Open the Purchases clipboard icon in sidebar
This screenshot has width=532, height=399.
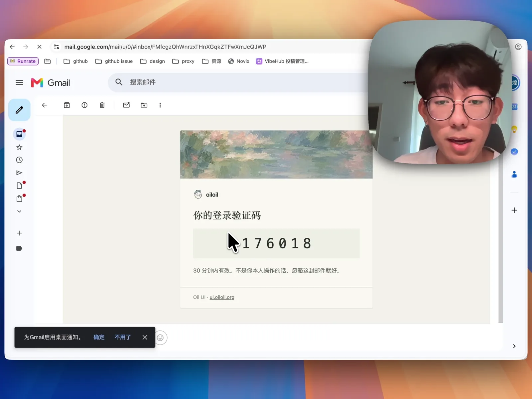[19, 199]
